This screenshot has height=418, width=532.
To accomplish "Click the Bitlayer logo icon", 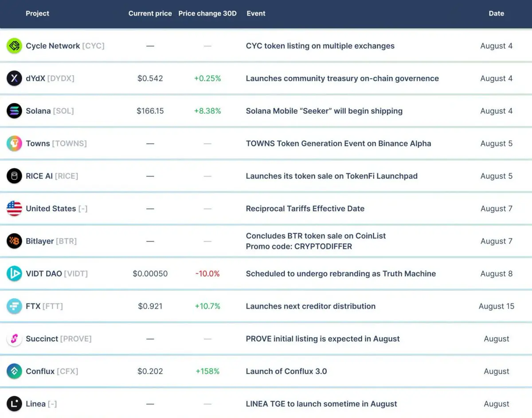I will tap(14, 241).
